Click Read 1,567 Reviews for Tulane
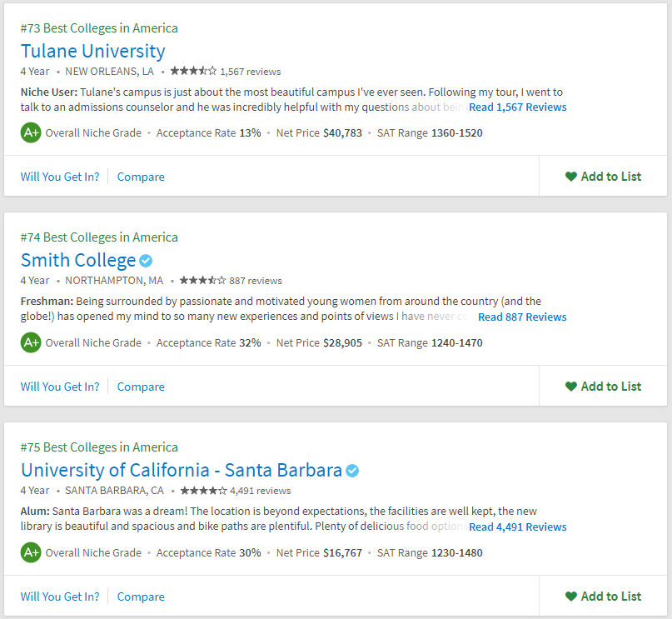The image size is (672, 619). click(518, 107)
